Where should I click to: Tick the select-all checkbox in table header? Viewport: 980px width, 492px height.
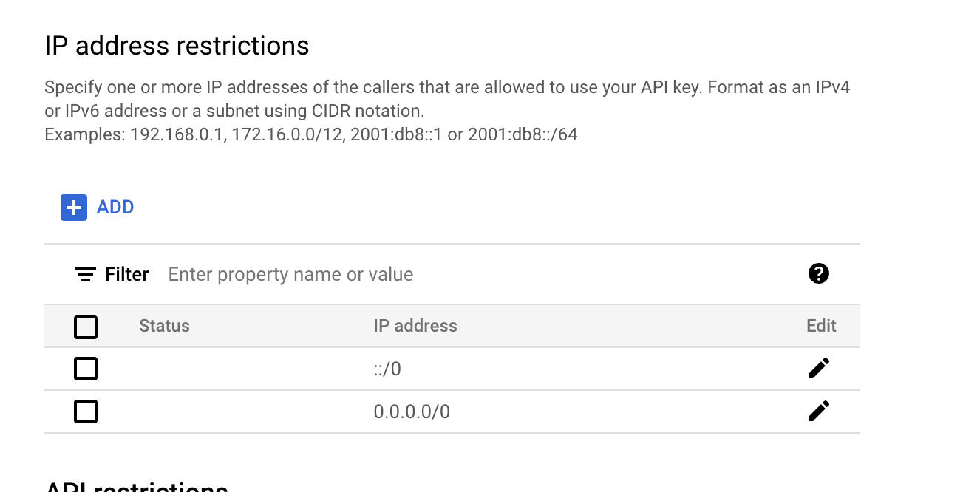pos(86,327)
